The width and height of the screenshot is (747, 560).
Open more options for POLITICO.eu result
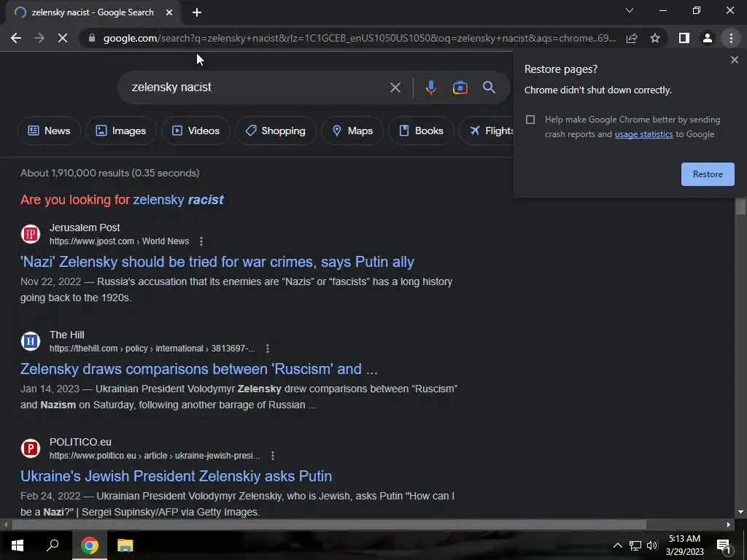(x=273, y=456)
